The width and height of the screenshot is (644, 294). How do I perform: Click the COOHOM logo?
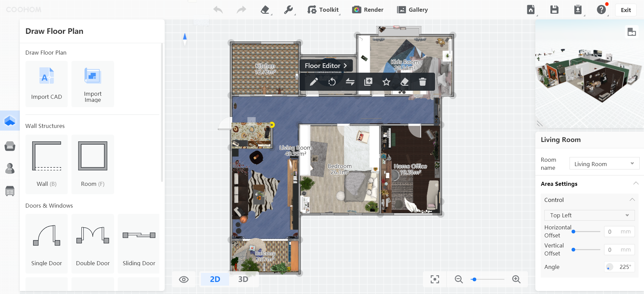click(x=23, y=10)
